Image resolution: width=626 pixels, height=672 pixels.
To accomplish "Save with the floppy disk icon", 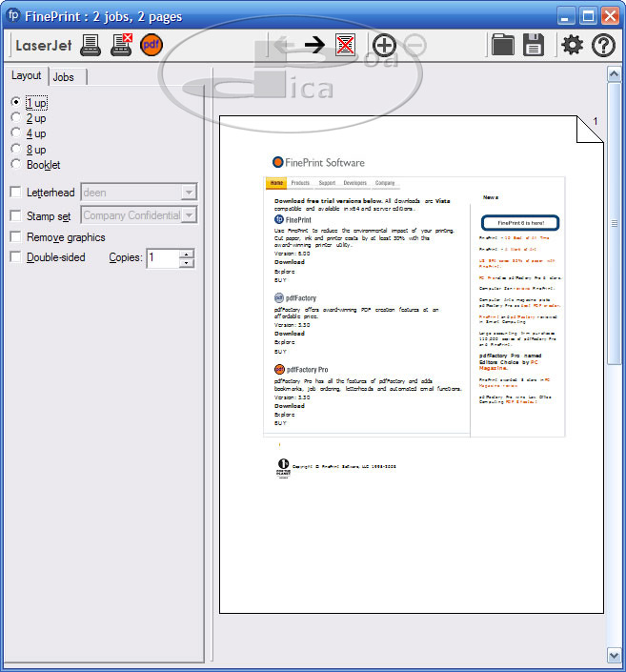I will click(534, 44).
